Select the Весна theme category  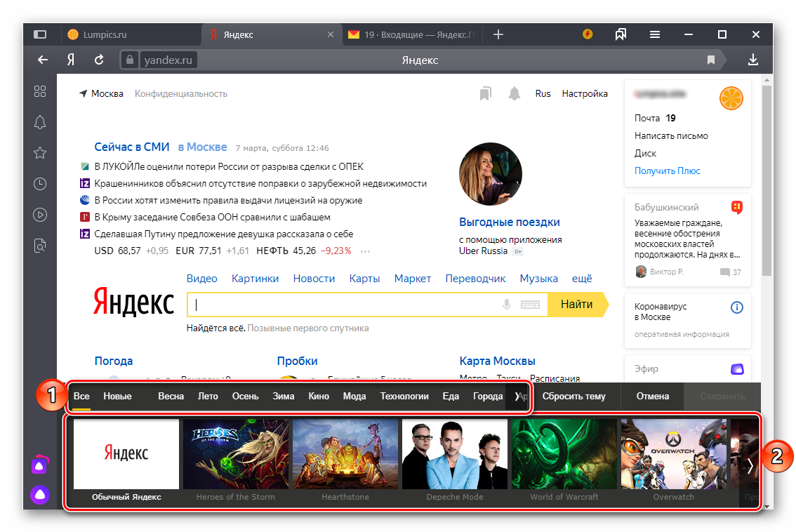(x=171, y=396)
